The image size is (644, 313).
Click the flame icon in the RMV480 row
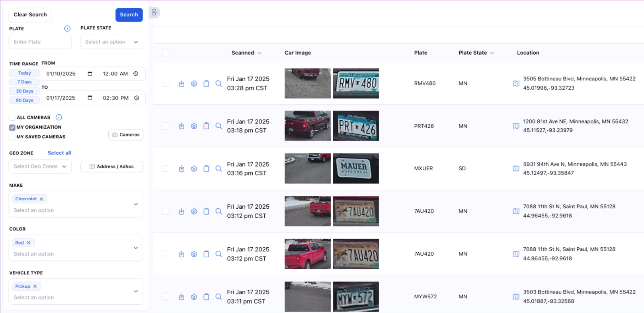[194, 84]
